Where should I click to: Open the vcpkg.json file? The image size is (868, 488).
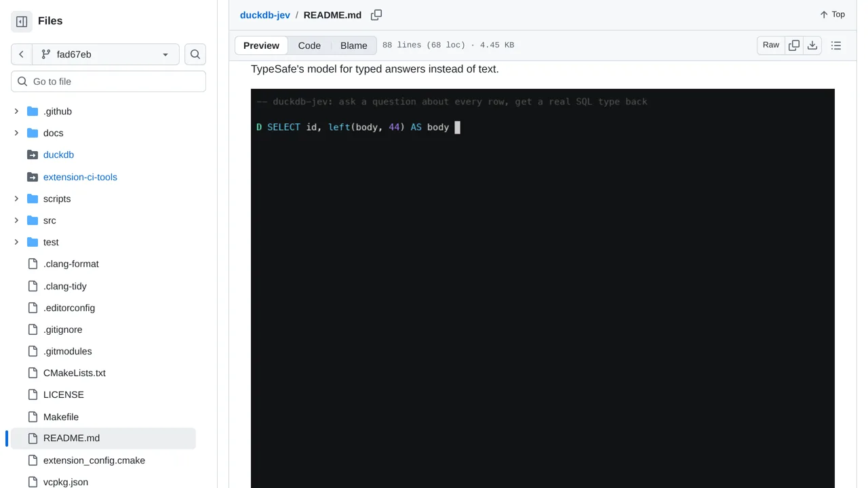coord(66,482)
